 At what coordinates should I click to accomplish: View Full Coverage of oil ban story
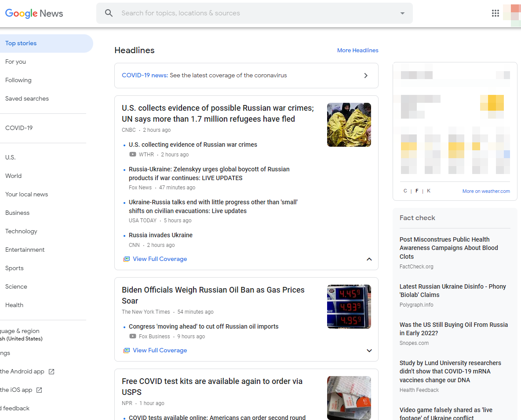pyautogui.click(x=160, y=350)
